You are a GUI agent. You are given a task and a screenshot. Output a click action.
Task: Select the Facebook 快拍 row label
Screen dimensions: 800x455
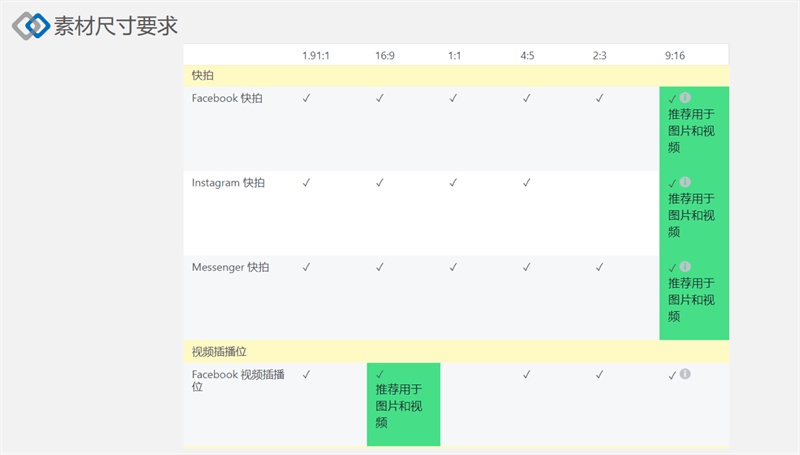pyautogui.click(x=227, y=98)
